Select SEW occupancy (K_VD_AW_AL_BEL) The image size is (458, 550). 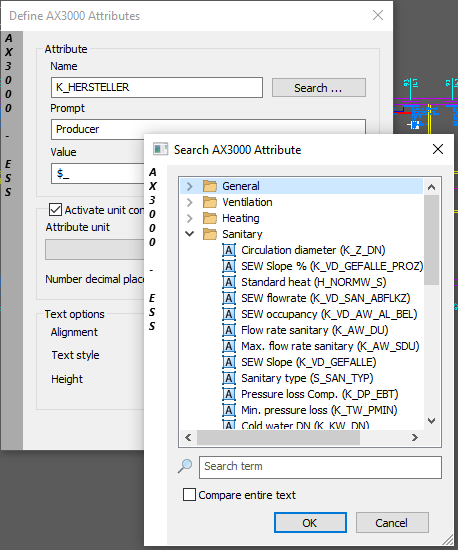329,314
